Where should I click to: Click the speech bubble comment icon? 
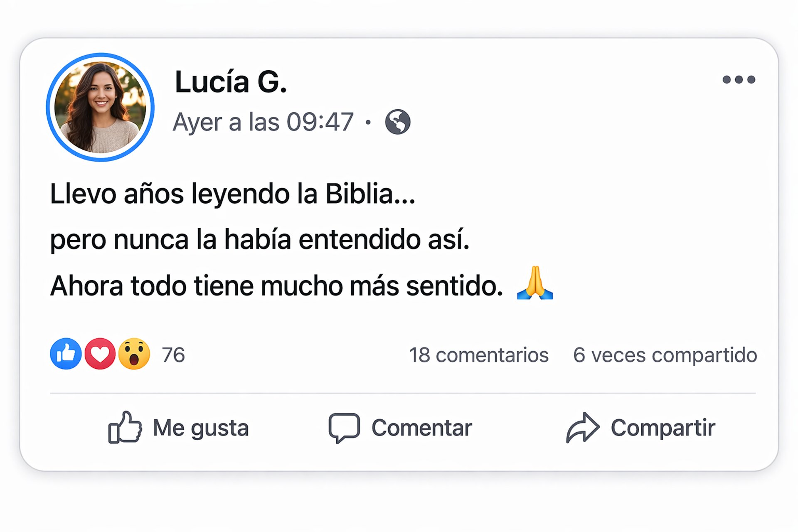(x=344, y=428)
